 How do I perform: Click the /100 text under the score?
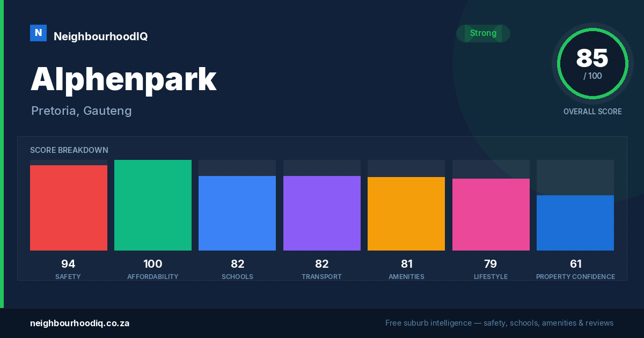point(592,76)
